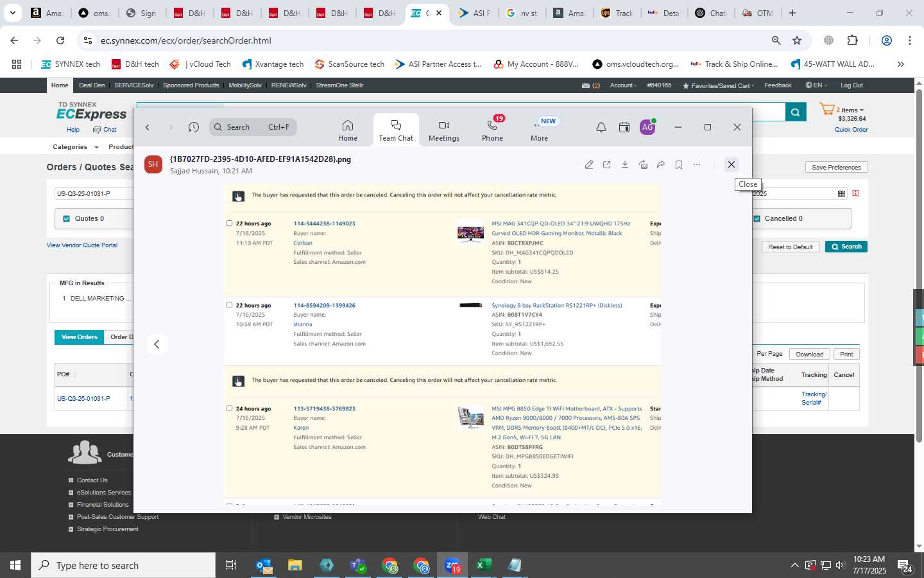Click the copy image icon in viewer
924x578 pixels.
643,165
